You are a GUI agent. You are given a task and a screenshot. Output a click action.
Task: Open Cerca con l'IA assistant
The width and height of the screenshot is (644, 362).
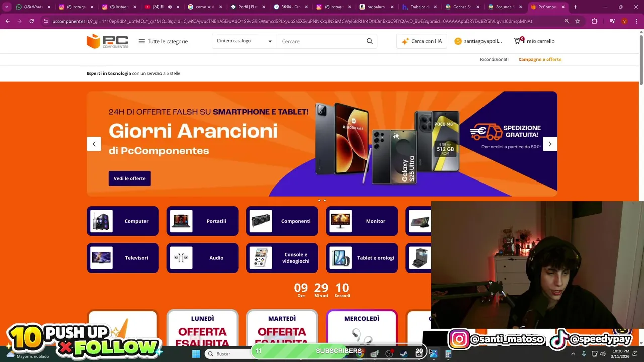tap(422, 41)
